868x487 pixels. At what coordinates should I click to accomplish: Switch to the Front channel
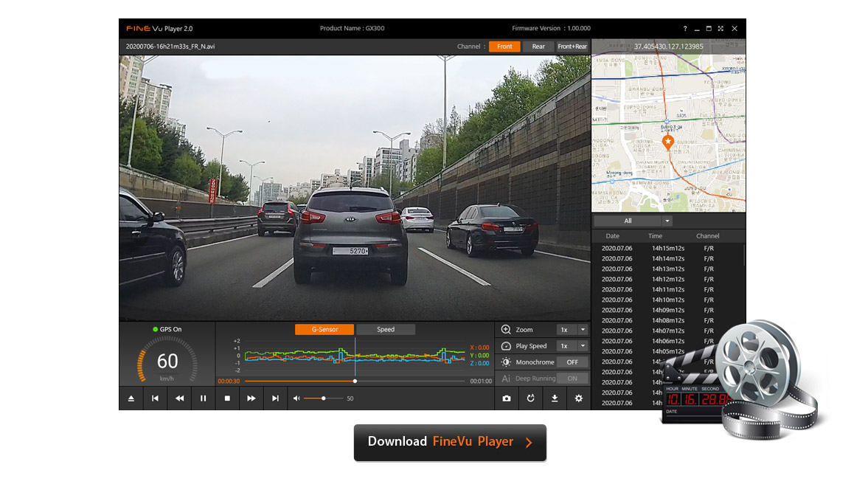coord(504,46)
